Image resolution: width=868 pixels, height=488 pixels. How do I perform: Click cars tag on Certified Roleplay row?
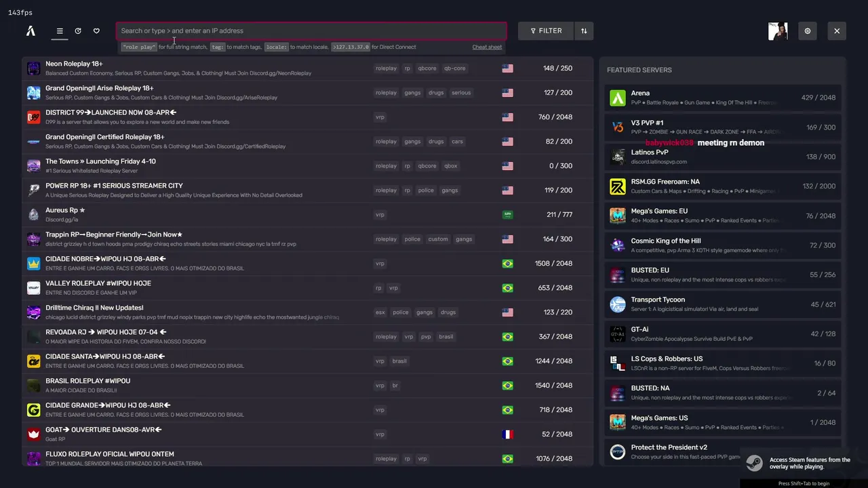tap(457, 142)
